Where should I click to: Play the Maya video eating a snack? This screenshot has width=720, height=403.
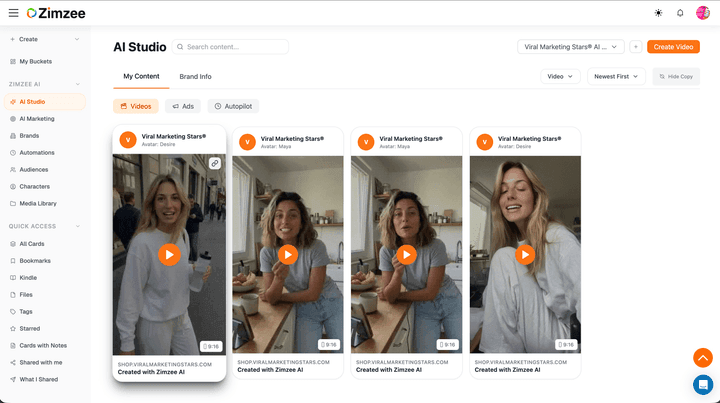[288, 255]
